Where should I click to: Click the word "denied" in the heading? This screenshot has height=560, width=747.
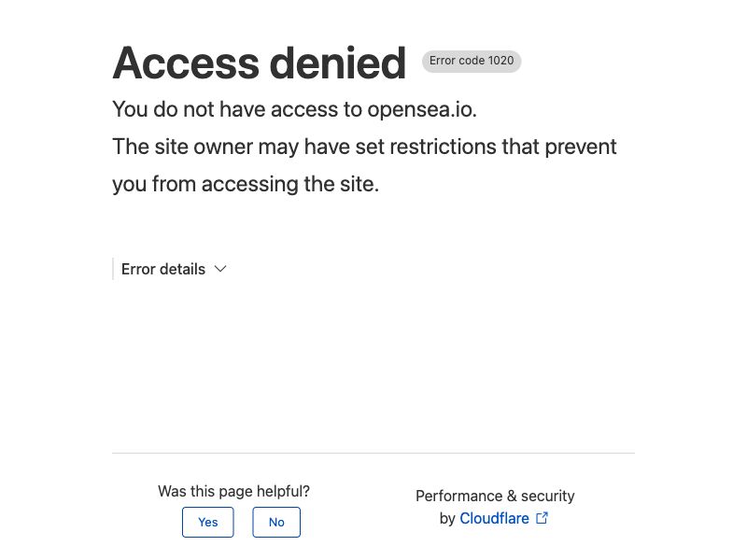click(x=338, y=63)
